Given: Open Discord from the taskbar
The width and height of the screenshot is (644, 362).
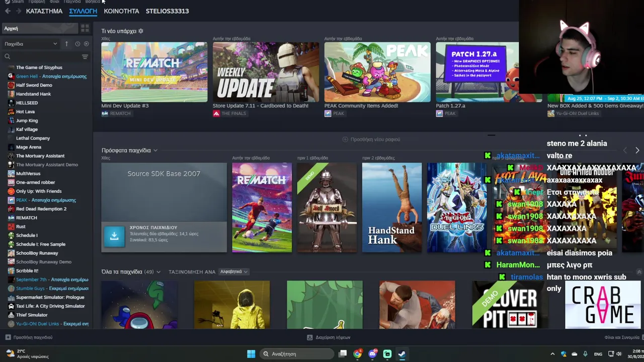Looking at the screenshot, I should (x=372, y=354).
